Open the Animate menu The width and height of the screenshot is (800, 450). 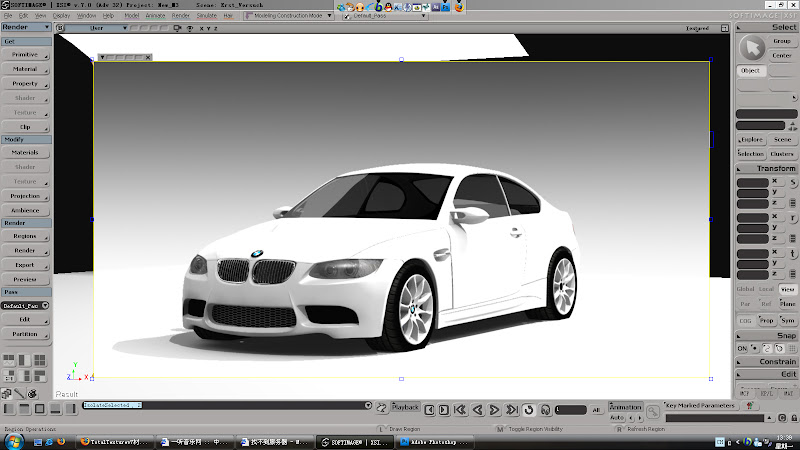[155, 17]
